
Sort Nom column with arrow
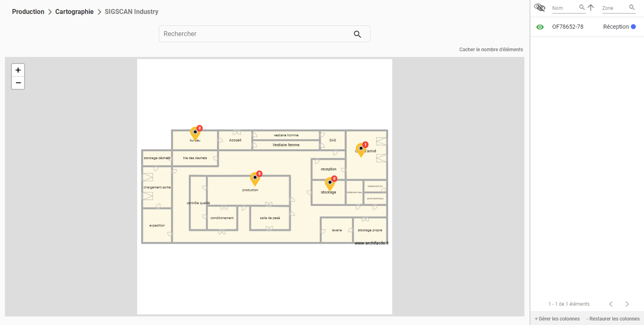click(591, 7)
